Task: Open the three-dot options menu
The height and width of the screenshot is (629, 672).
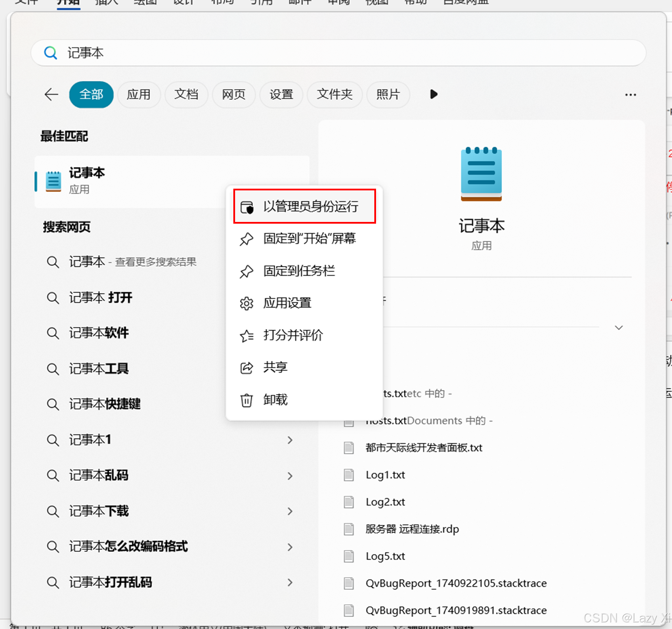Action: click(x=630, y=95)
